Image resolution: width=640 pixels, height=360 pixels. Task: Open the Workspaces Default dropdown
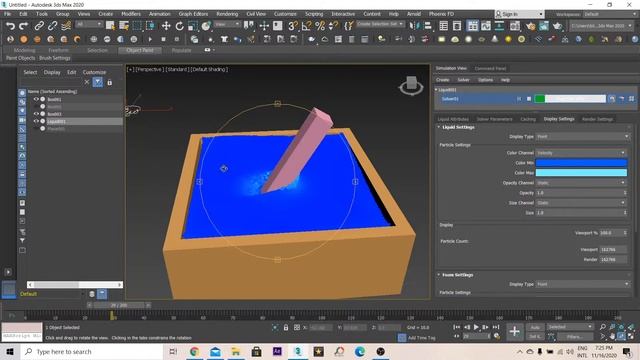click(609, 14)
